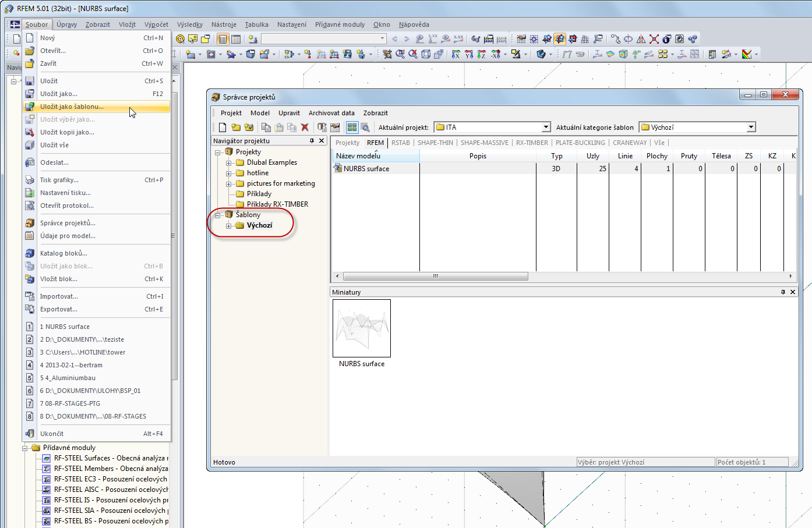Open the Nápověda menu in RFEM menu bar
Screen dimensions: 812x528
414,24
